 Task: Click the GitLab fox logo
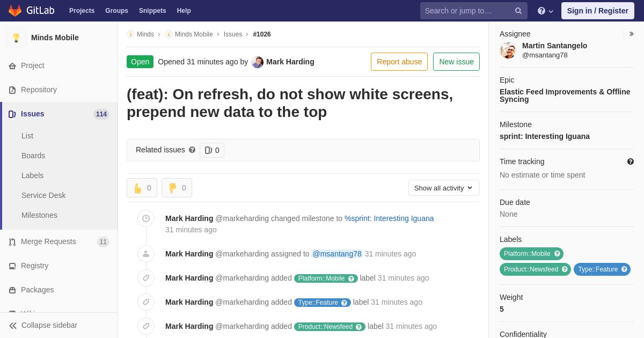(x=15, y=11)
